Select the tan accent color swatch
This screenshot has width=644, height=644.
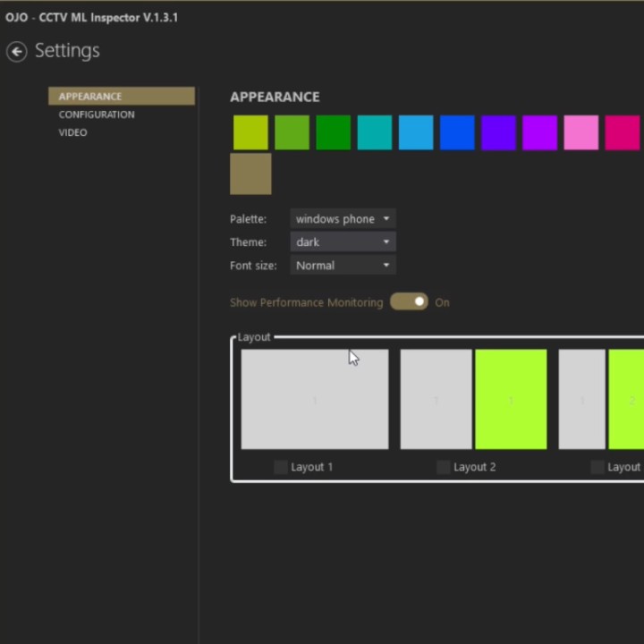point(250,174)
